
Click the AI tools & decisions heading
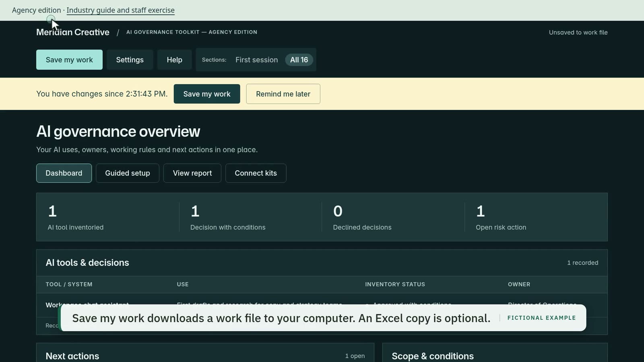click(x=87, y=263)
